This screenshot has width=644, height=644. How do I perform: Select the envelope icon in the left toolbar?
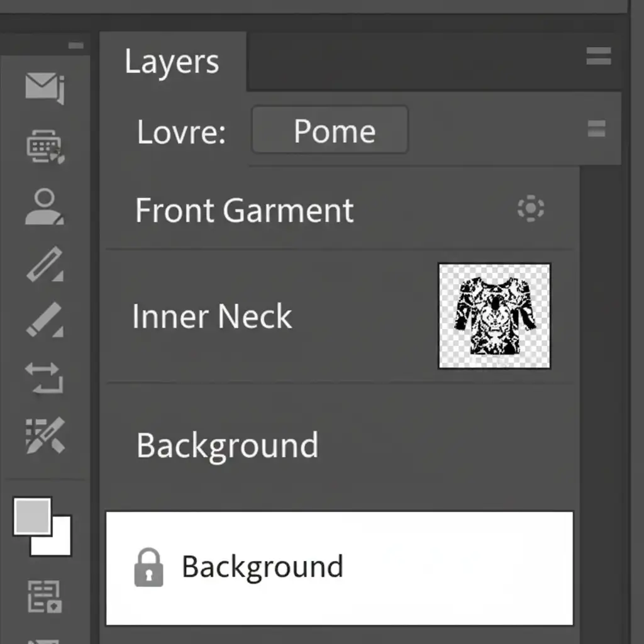(44, 87)
